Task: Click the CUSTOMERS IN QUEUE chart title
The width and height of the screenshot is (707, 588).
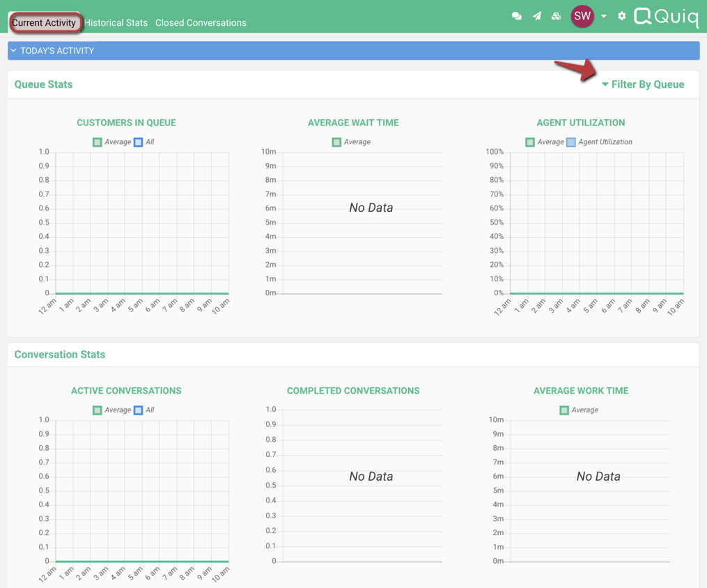Action: pos(126,123)
